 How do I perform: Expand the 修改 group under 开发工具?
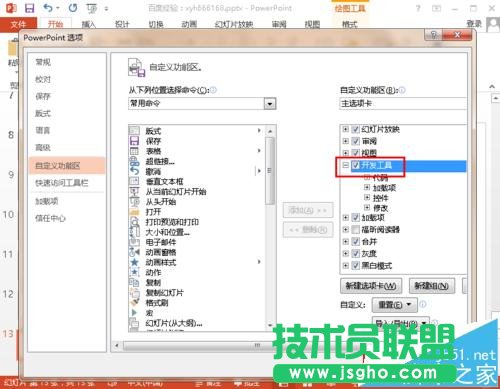367,208
